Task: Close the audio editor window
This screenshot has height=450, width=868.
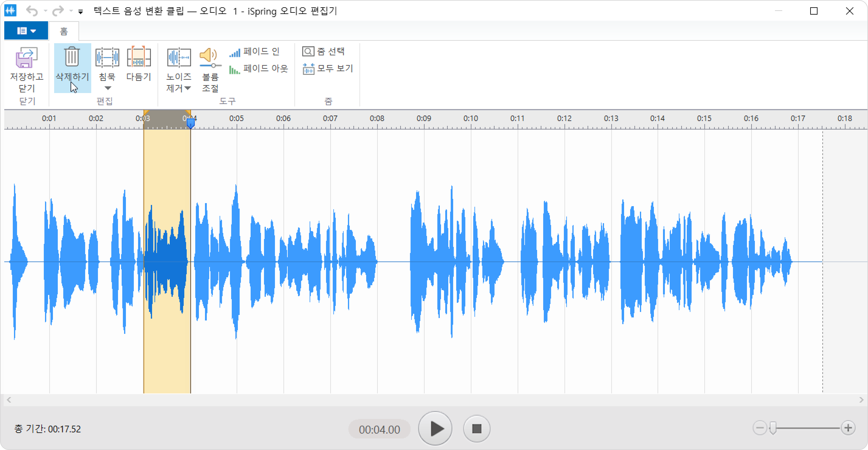Action: pos(849,11)
